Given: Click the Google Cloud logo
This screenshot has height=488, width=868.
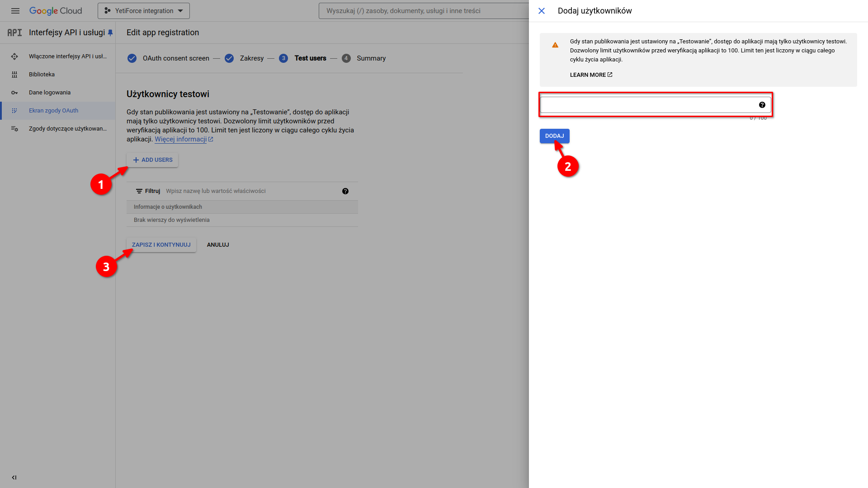Looking at the screenshot, I should point(56,11).
